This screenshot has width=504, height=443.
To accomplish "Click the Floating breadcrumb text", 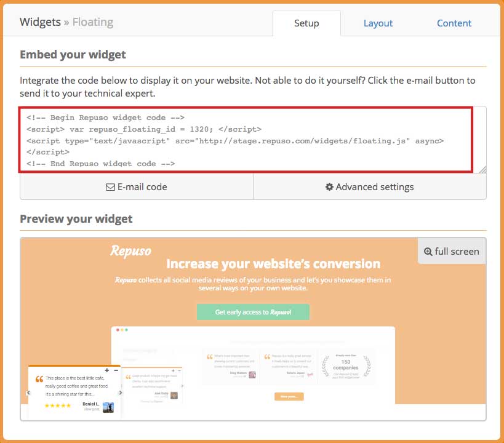I will click(93, 22).
